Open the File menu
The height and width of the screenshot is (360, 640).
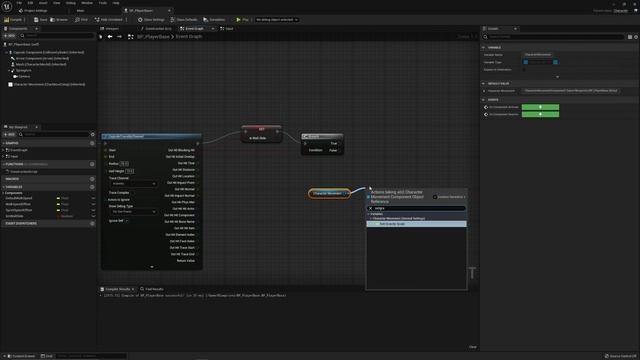[x=19, y=3]
